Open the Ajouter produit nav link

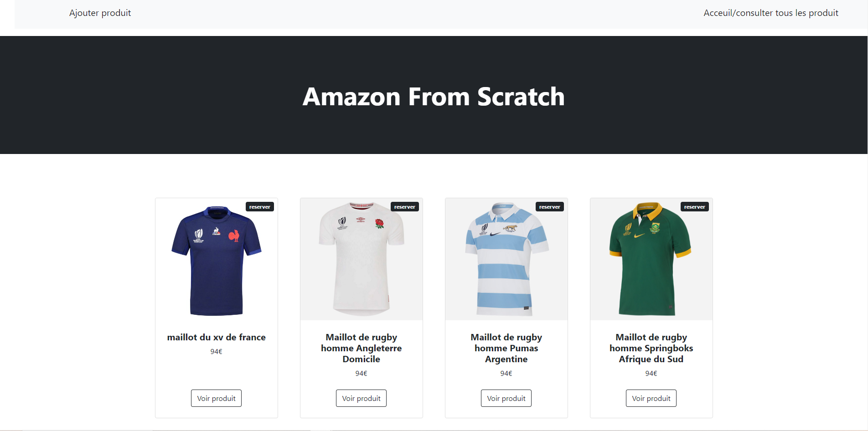click(100, 13)
